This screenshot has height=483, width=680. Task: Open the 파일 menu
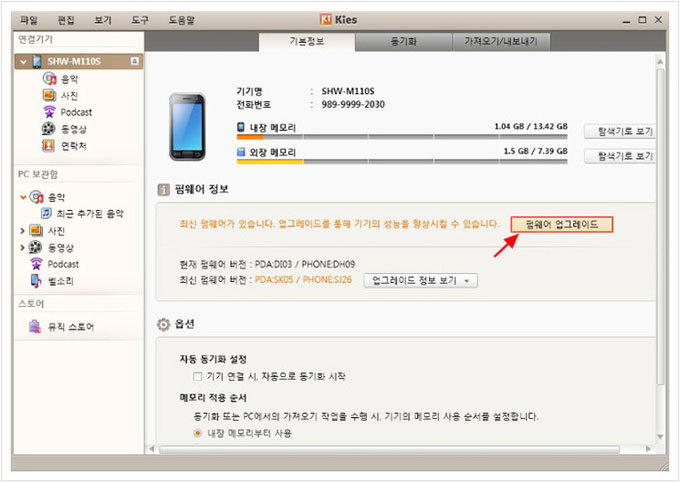[29, 20]
